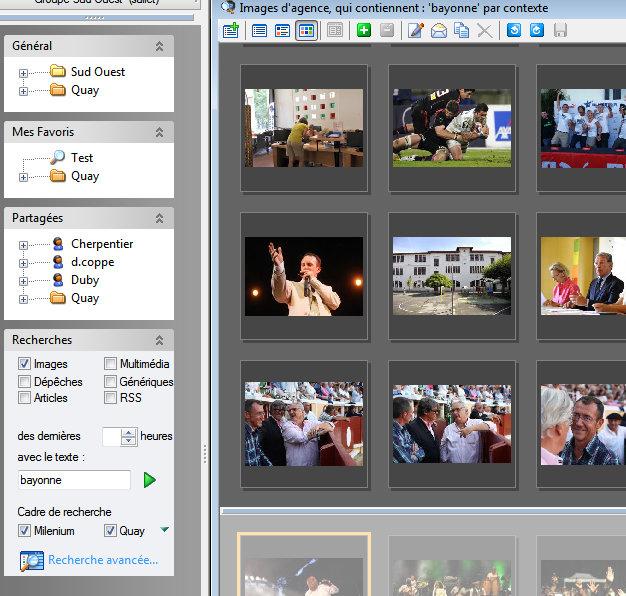Run search with green play button
Screen dimensions: 626x596
150,480
